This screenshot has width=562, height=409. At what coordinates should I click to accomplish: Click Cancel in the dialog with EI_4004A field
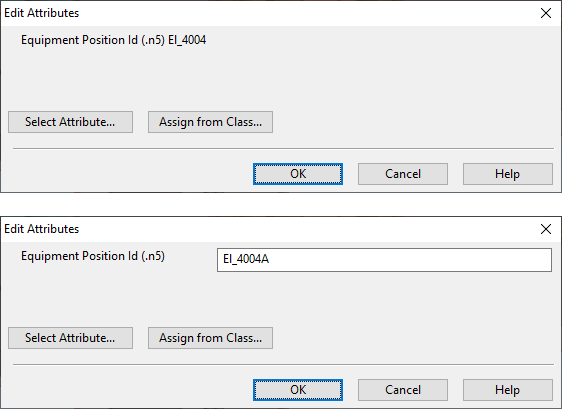click(403, 390)
